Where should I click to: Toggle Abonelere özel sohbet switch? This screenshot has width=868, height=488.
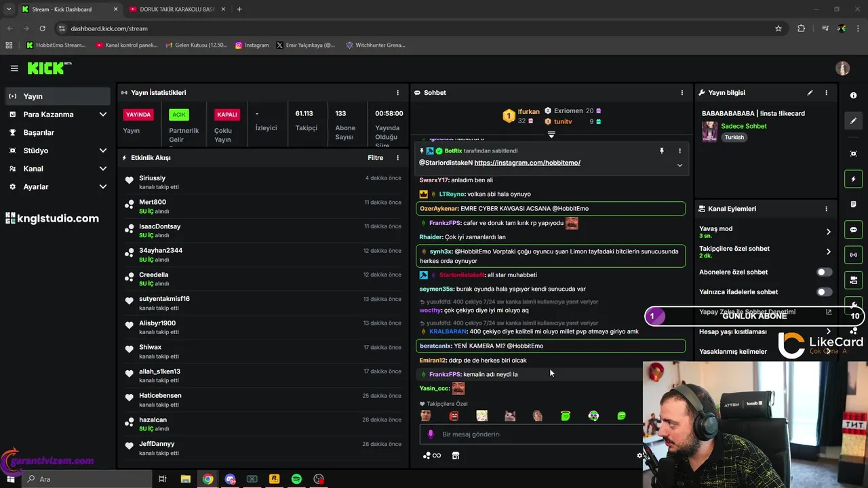point(824,272)
